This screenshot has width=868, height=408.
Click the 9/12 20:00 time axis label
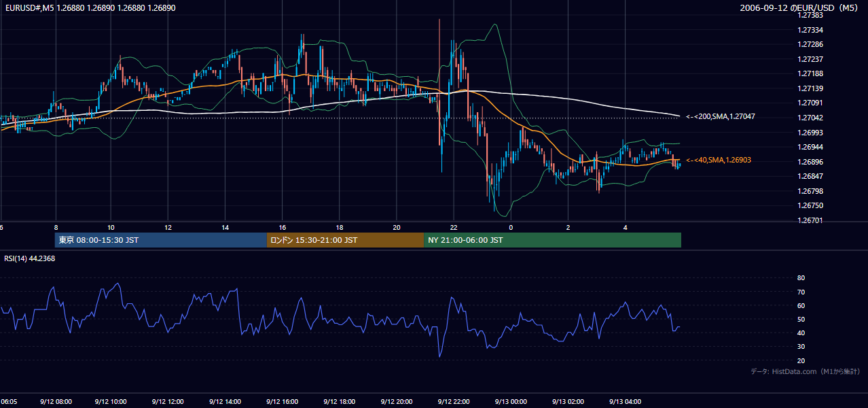pyautogui.click(x=397, y=402)
